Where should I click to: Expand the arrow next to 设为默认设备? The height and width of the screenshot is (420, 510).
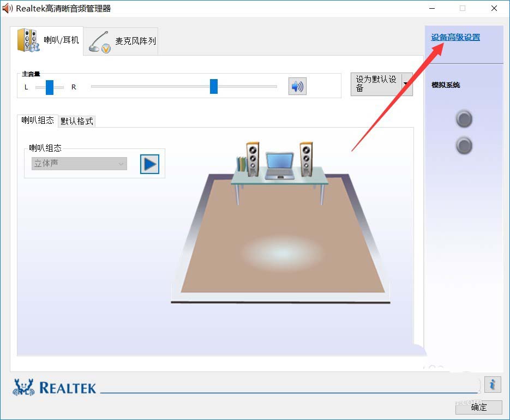[406, 85]
